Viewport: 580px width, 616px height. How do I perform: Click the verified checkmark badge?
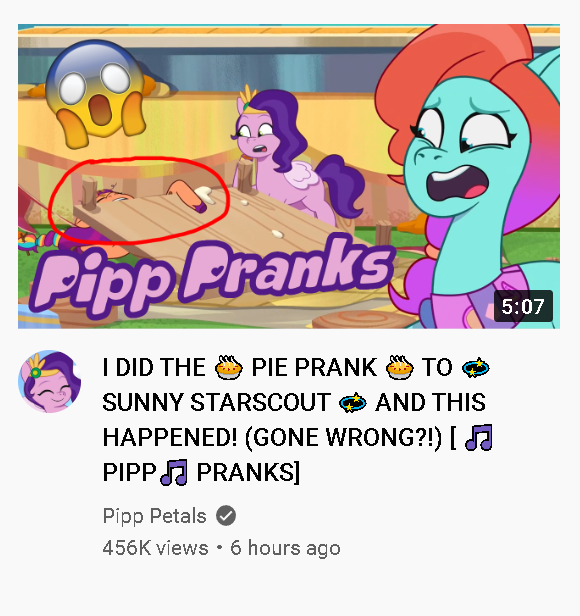[226, 515]
